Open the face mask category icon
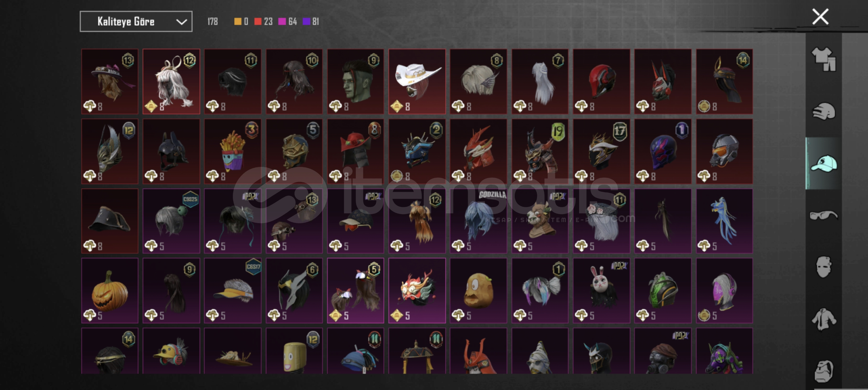868x390 pixels. pos(824,267)
